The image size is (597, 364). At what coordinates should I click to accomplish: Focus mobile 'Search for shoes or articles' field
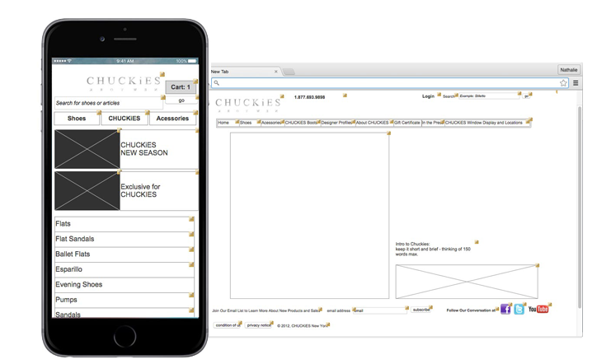tap(109, 103)
